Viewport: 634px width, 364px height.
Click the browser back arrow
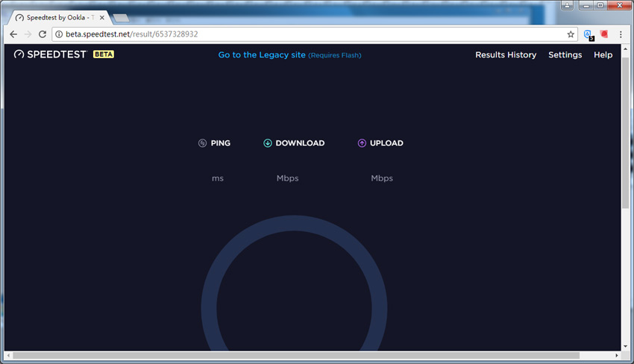[x=13, y=34]
